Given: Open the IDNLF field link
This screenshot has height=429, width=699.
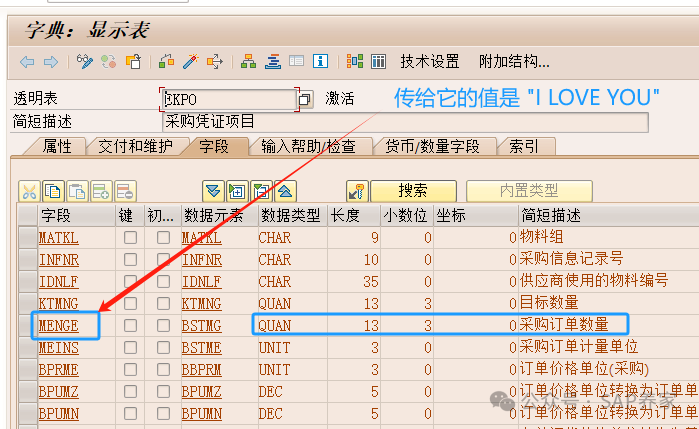Looking at the screenshot, I should pyautogui.click(x=59, y=282).
